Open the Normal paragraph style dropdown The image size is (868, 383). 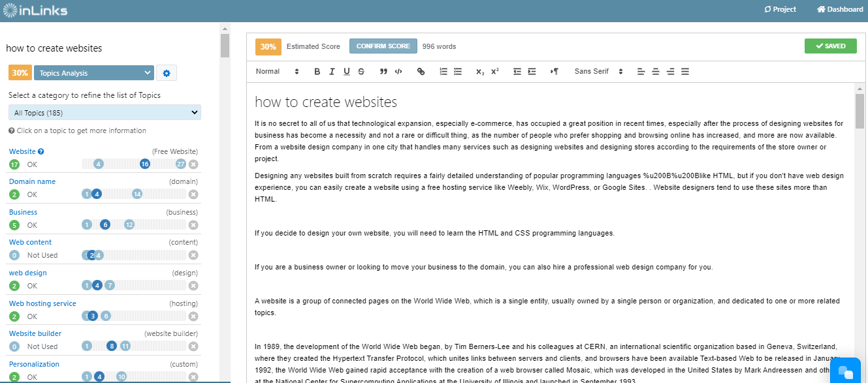(x=278, y=72)
